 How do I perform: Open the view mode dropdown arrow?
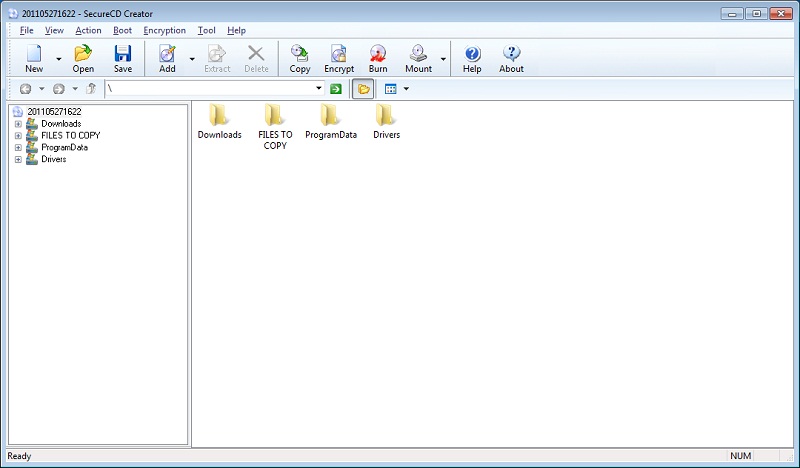(406, 89)
